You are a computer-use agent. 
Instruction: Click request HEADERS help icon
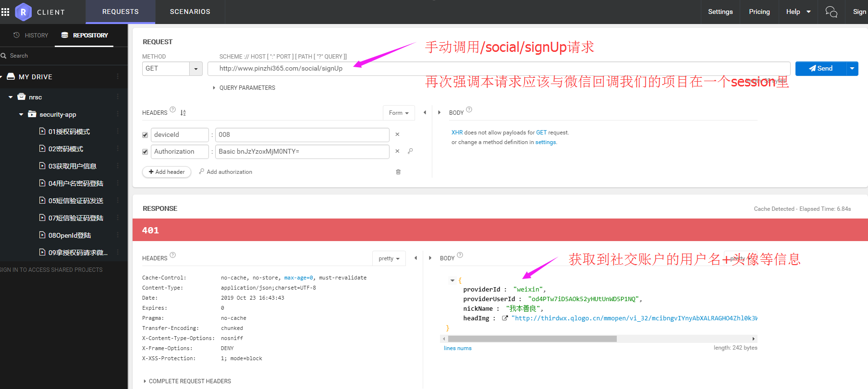click(x=173, y=109)
